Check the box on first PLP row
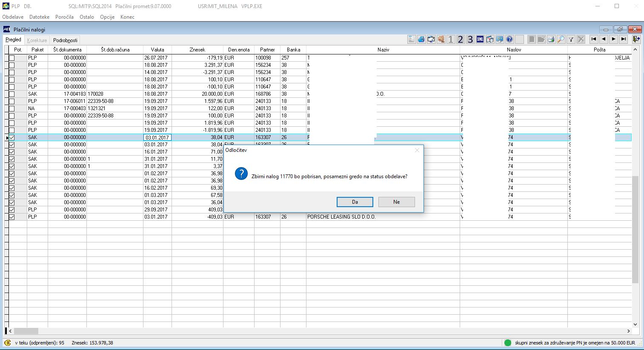Screen dimensions: 644x350 tap(12, 58)
